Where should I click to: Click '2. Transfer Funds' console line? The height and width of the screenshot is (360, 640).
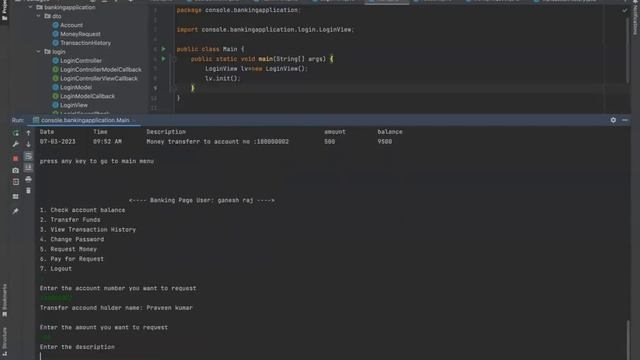(x=70, y=220)
